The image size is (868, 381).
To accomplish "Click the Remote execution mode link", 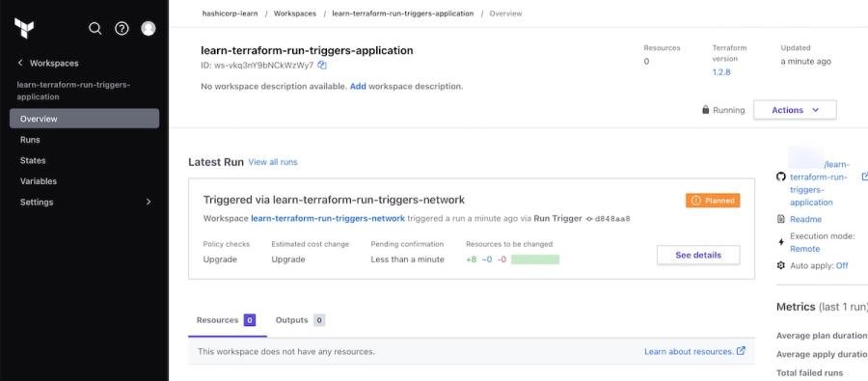I will point(805,249).
